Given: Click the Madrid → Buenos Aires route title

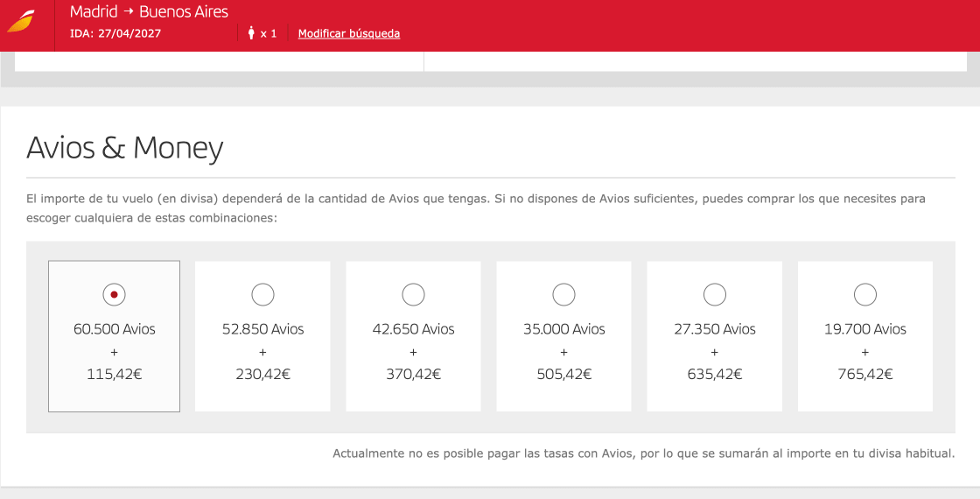Looking at the screenshot, I should [149, 12].
